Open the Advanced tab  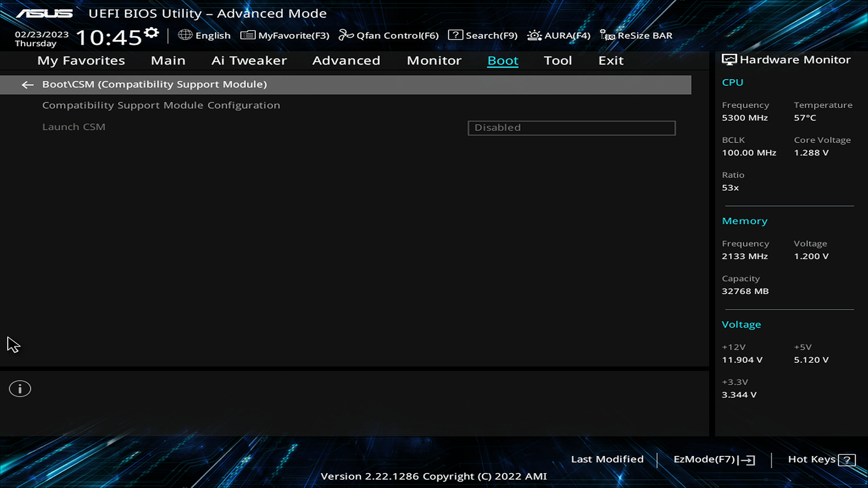[346, 61]
